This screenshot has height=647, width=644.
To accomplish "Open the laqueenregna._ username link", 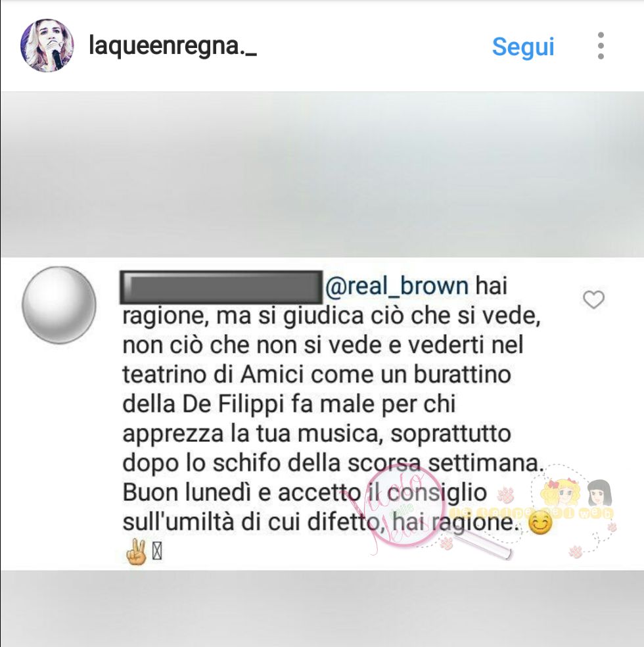I will pyautogui.click(x=173, y=46).
